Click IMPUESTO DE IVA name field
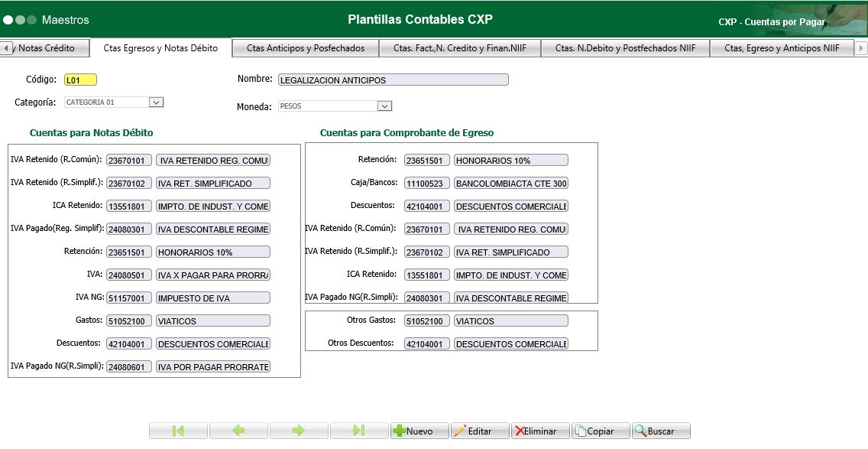868x449 pixels. pos(213,298)
